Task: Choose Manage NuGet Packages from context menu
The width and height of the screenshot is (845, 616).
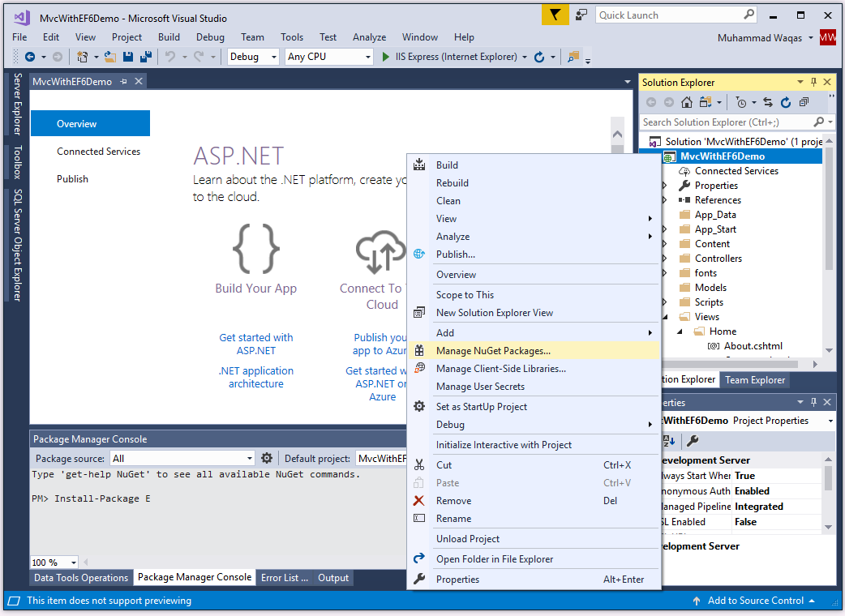Action: click(534, 350)
